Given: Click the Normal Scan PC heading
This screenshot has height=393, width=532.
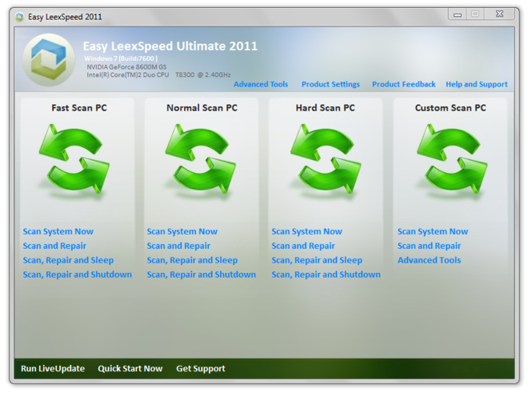Looking at the screenshot, I should [202, 108].
